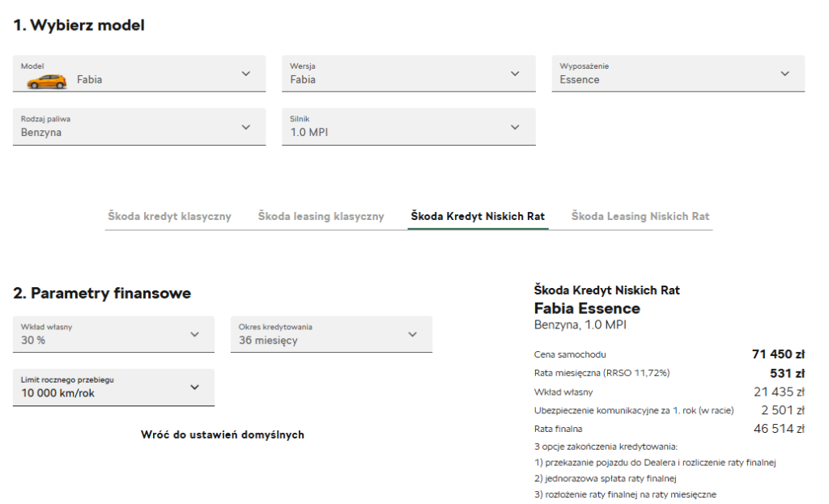Expand the Okres kredytowania dropdown
The image size is (829, 504).
pyautogui.click(x=331, y=334)
